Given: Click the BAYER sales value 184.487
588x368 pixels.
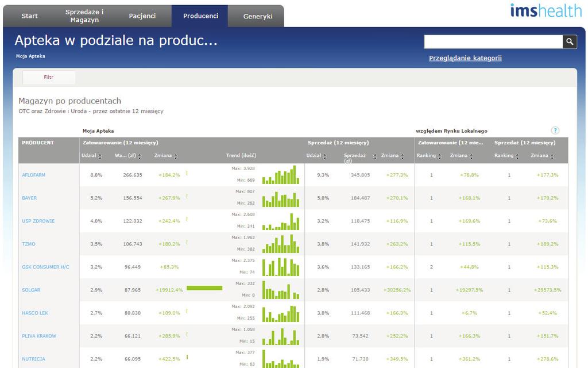Looking at the screenshot, I should pos(360,198).
